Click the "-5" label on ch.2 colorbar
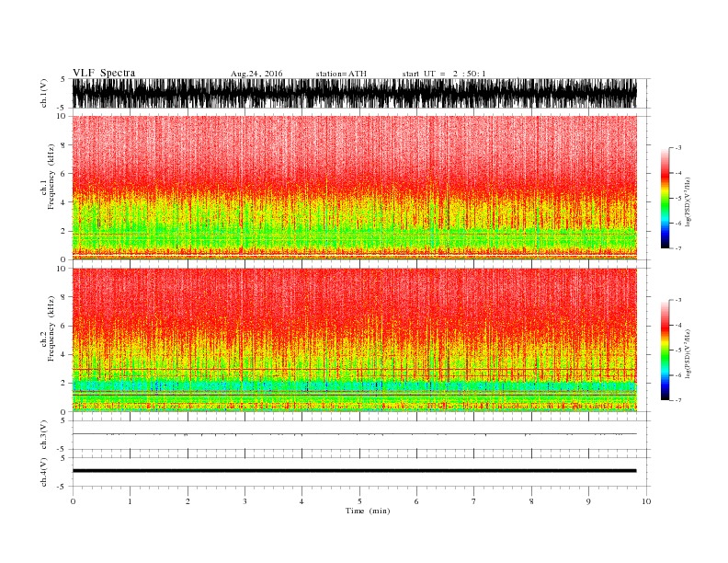Image resolution: width=728 pixels, height=563 pixels. (x=678, y=350)
